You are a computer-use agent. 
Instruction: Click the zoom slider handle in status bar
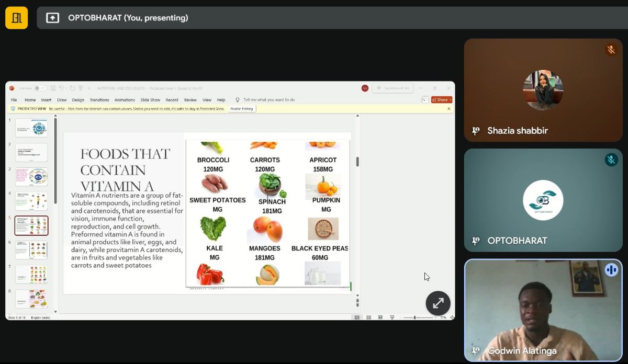tap(414, 317)
